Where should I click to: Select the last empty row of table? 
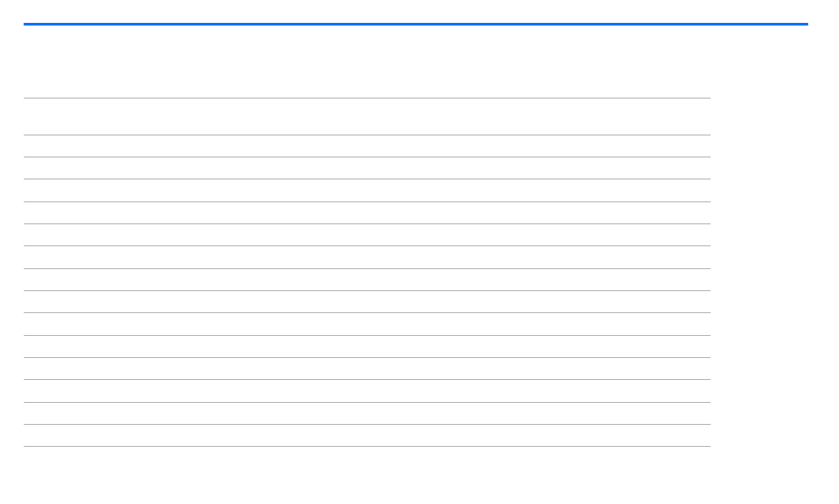point(367,435)
